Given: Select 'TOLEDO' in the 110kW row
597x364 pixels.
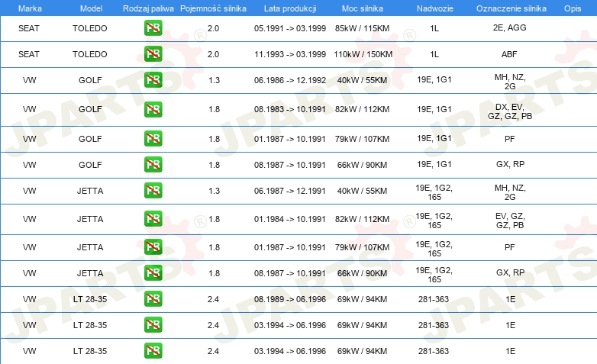Looking at the screenshot, I should pos(90,54).
